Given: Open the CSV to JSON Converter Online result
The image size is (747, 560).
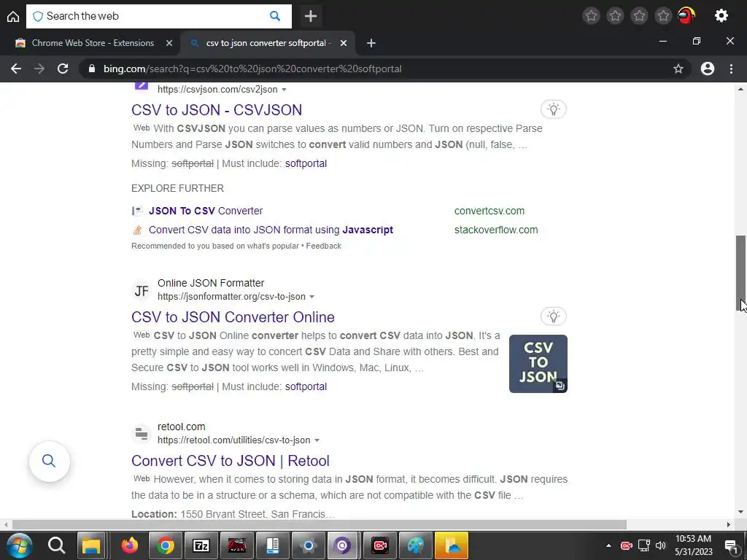Looking at the screenshot, I should coord(233,317).
